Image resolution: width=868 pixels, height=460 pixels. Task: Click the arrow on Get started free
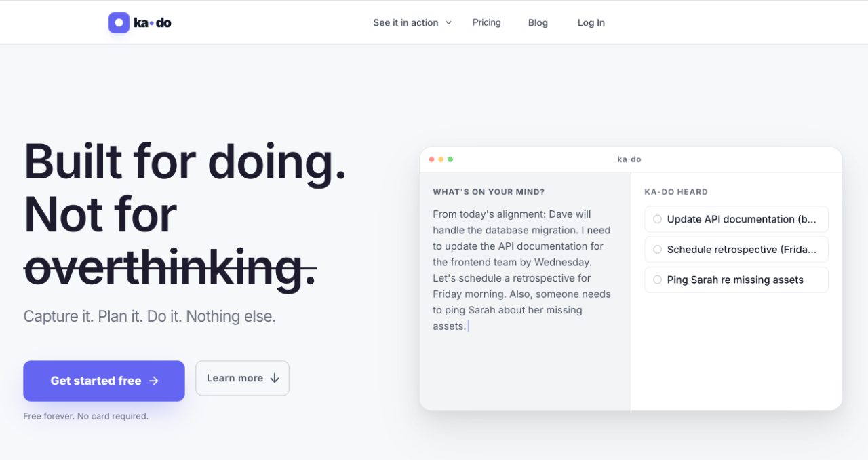(154, 381)
